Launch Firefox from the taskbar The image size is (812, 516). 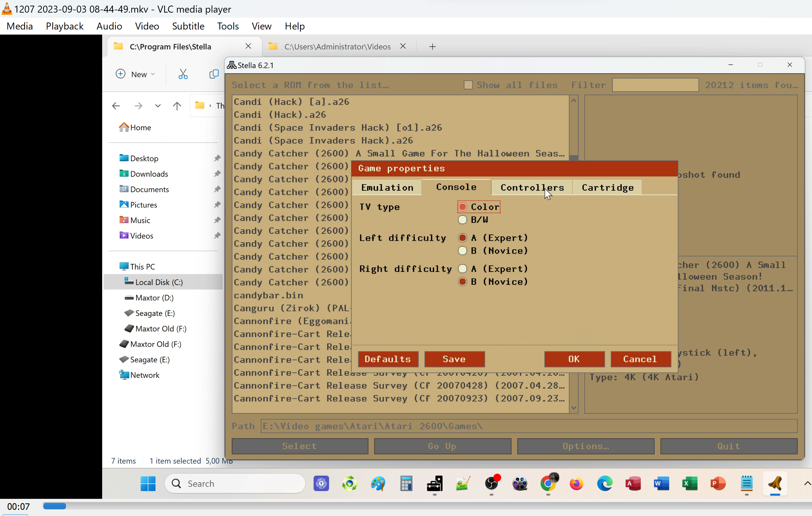point(577,484)
